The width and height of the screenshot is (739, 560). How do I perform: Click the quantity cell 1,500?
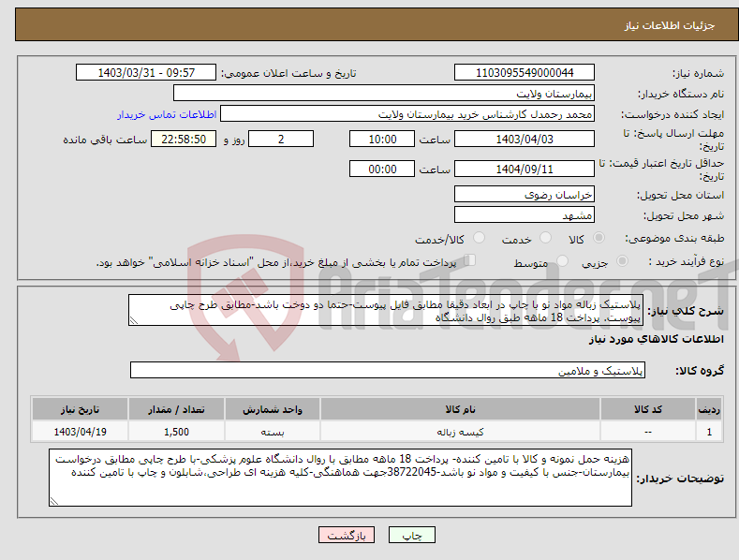click(176, 432)
